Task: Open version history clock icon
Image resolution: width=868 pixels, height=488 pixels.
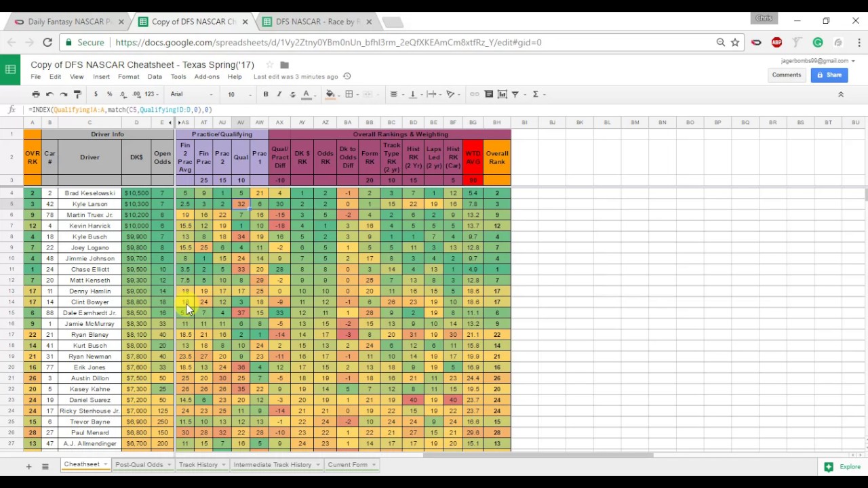Action: [347, 77]
